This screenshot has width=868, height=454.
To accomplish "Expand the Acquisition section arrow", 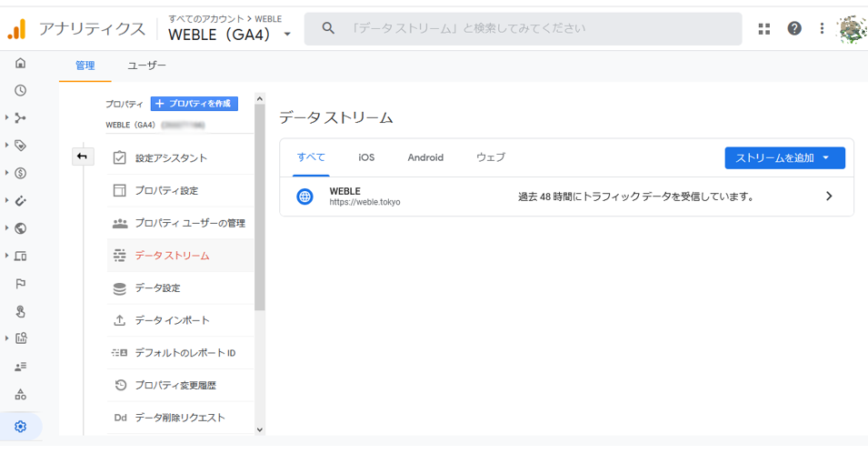I will (x=6, y=117).
